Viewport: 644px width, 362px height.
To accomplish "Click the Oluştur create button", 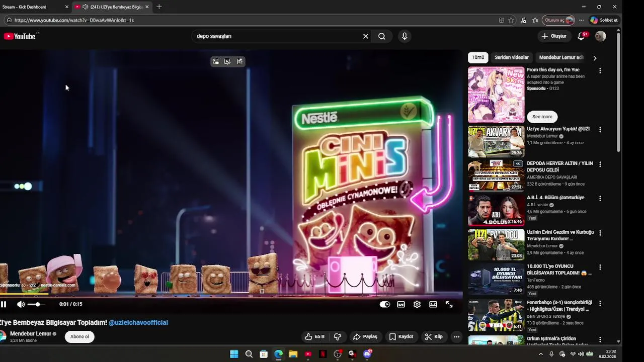I will pyautogui.click(x=554, y=36).
